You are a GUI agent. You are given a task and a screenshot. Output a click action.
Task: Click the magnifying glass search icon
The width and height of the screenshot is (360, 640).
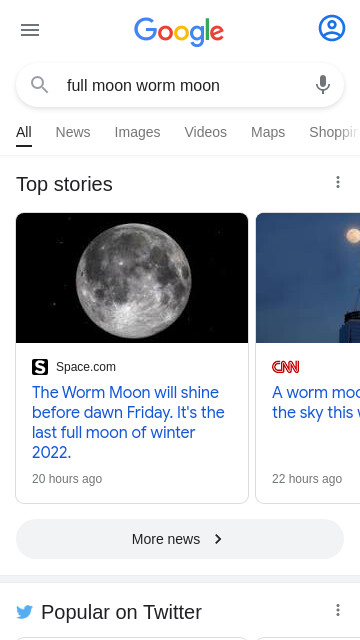click(x=40, y=85)
